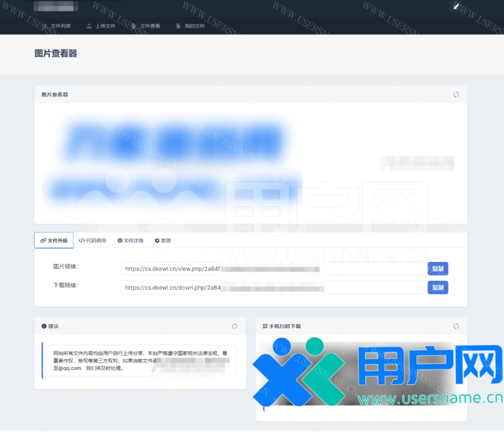Viewport: 504px width, 432px height.
Task: Click inside the 下载链接 URL field
Action: click(x=273, y=288)
